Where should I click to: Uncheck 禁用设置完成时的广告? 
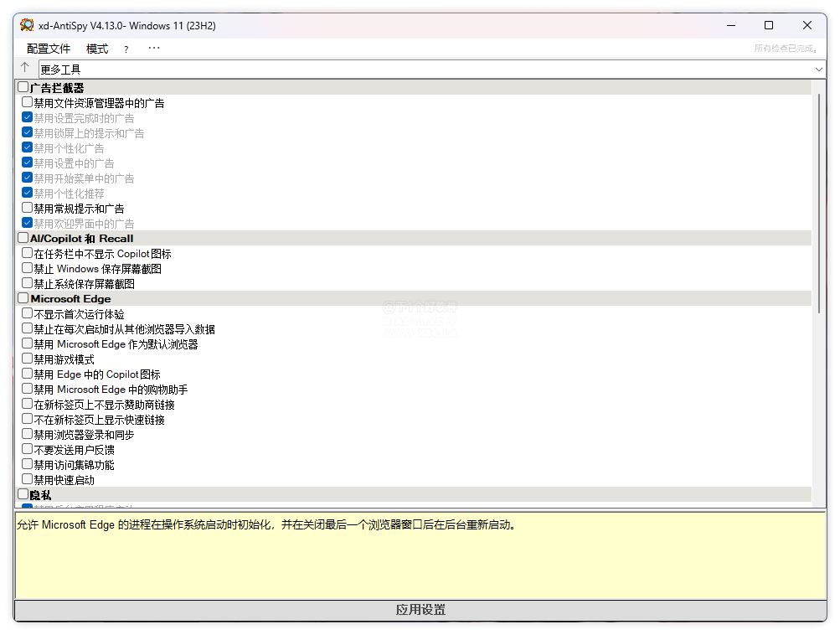(x=28, y=116)
